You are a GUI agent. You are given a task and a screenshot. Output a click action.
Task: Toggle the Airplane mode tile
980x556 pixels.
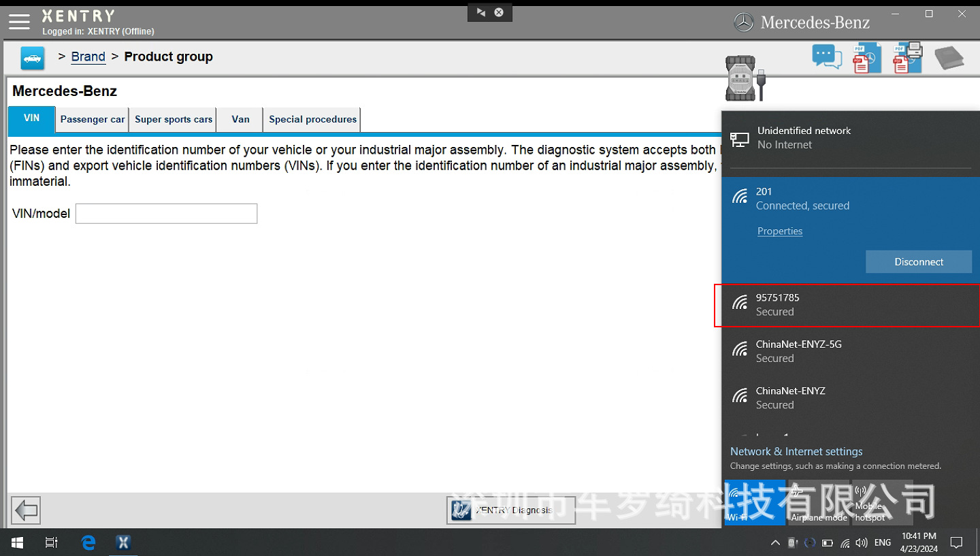[819, 502]
